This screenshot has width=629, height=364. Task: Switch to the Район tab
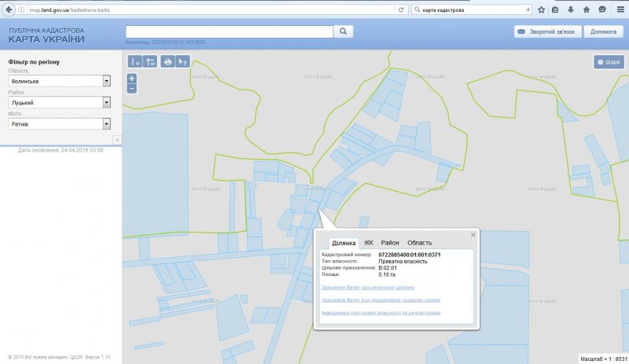[390, 243]
